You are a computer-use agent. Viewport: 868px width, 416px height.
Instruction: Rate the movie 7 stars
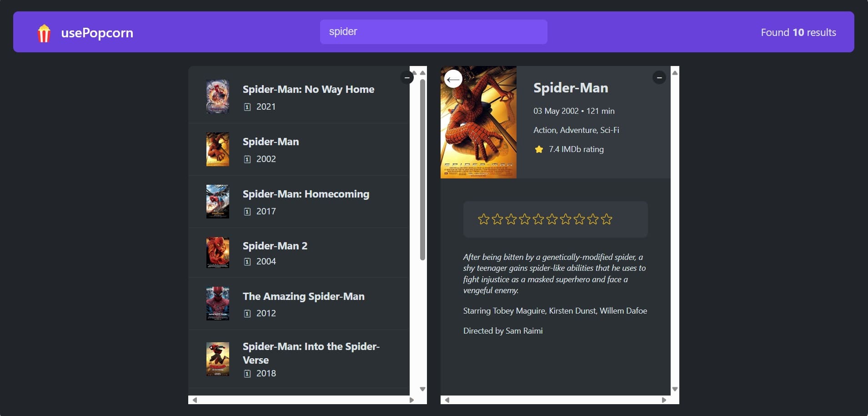566,219
